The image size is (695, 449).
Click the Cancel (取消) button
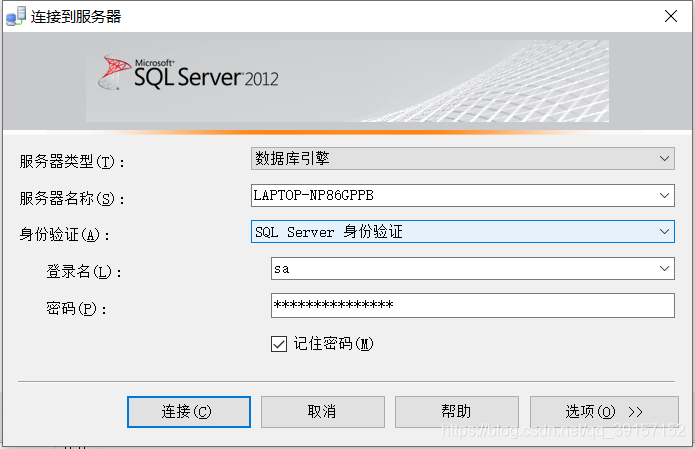click(x=323, y=412)
